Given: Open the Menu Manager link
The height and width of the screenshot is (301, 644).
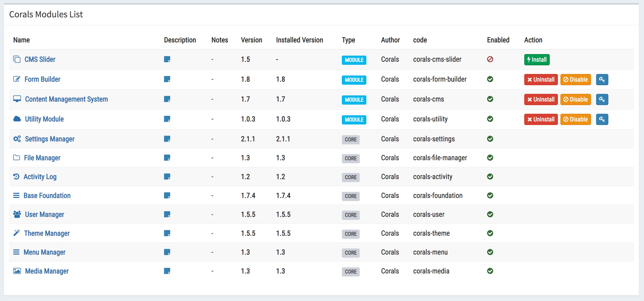Looking at the screenshot, I should click(45, 252).
